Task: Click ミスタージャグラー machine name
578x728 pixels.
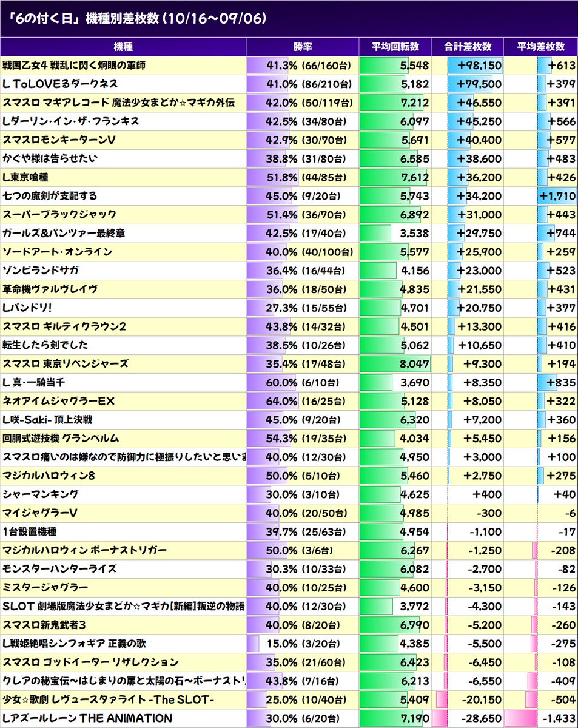Action: point(45,587)
